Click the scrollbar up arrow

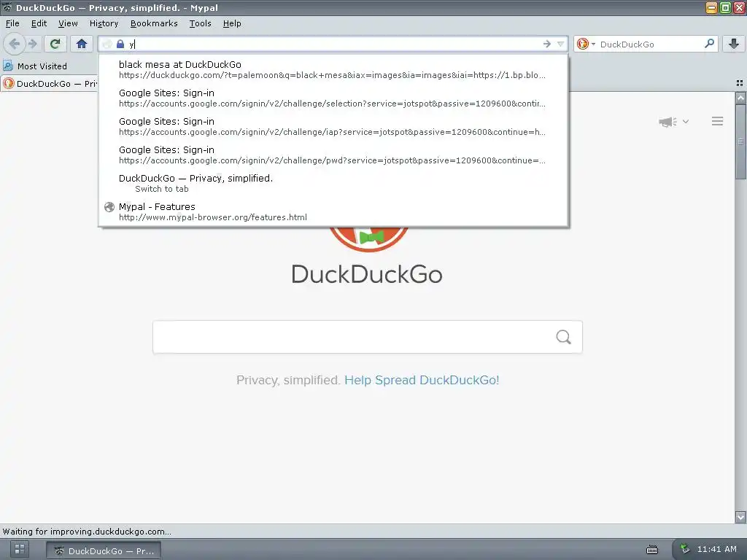coord(740,98)
